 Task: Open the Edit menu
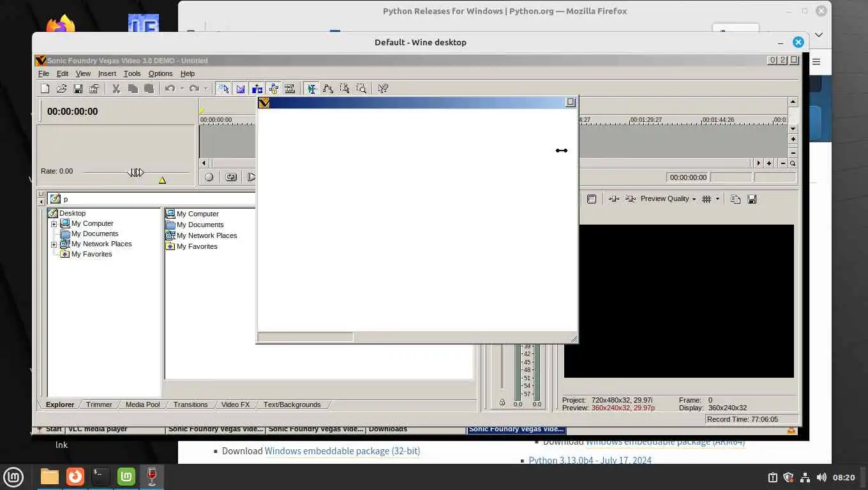click(x=63, y=74)
